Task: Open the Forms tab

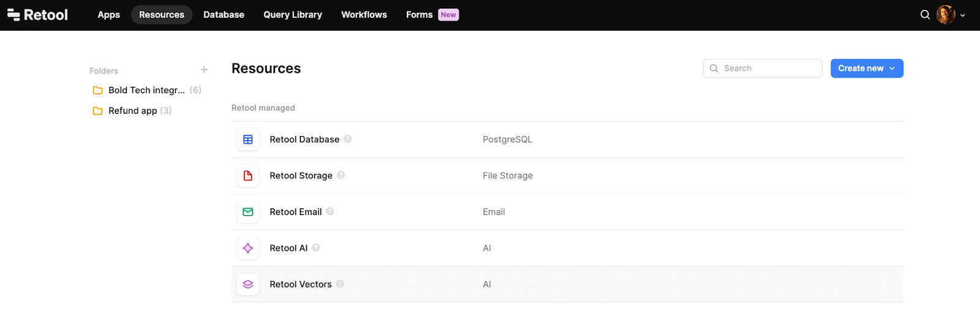Action: coord(419,15)
